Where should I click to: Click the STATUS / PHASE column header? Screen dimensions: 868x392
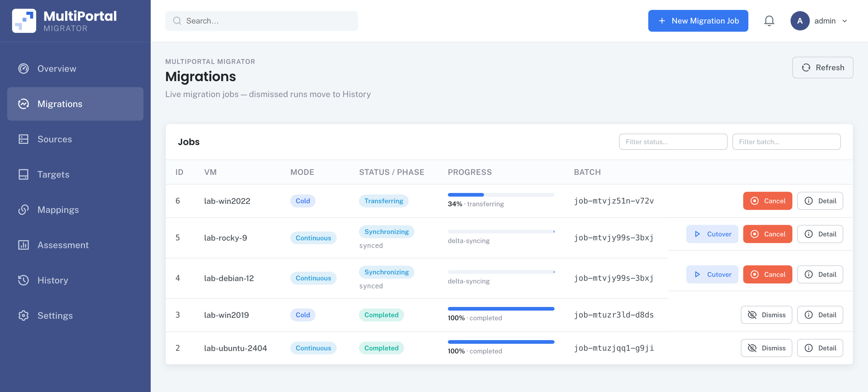(392, 172)
